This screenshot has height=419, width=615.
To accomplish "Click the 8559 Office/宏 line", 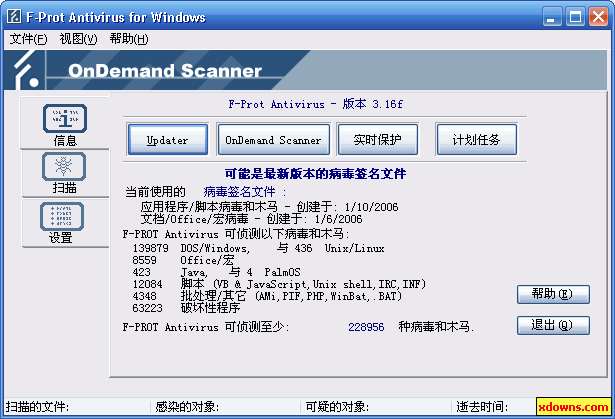I will click(183, 260).
